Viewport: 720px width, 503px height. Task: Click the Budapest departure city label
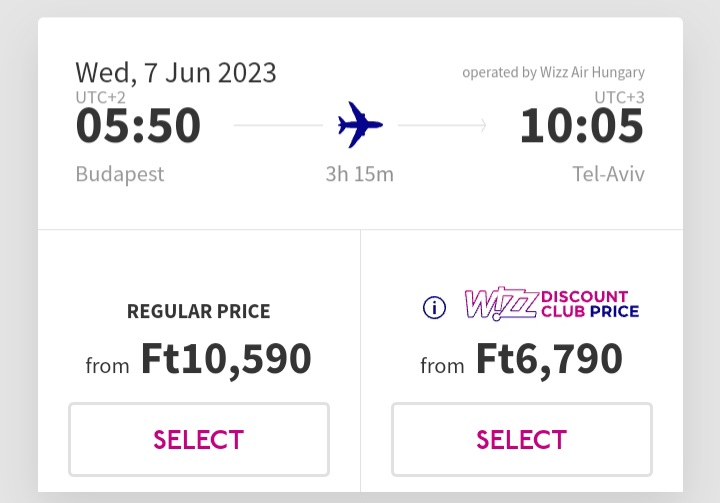[x=120, y=174]
